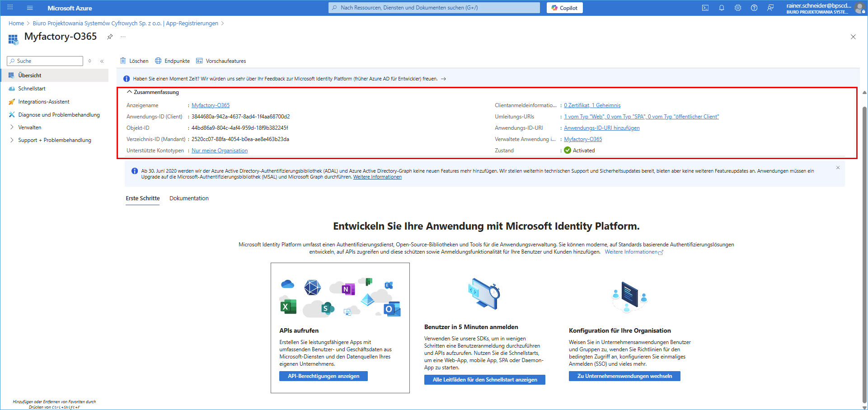Open Integrations-Assistent menu item
The height and width of the screenshot is (410, 868).
[x=54, y=102]
